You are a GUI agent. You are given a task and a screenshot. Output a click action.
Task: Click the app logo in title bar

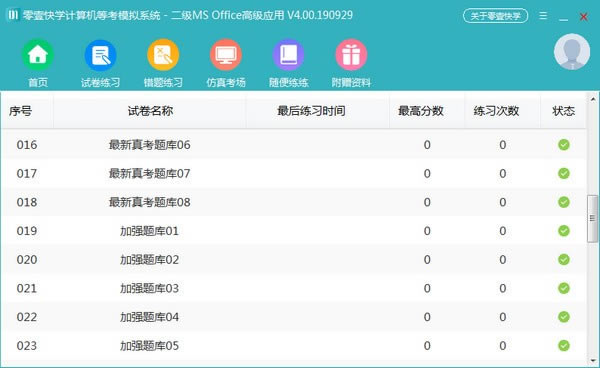click(x=13, y=15)
